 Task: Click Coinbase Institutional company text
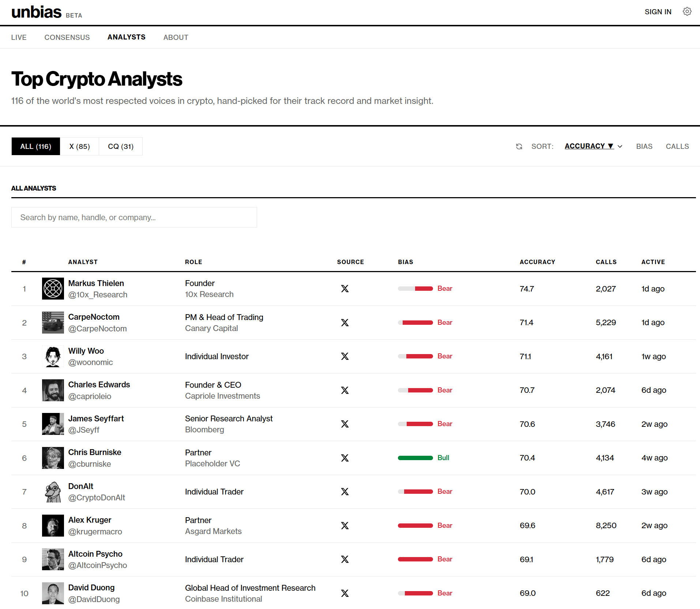(x=223, y=599)
